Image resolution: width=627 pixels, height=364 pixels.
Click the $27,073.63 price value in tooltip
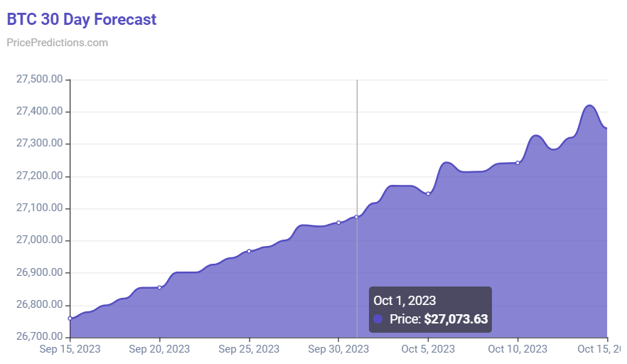pos(456,319)
